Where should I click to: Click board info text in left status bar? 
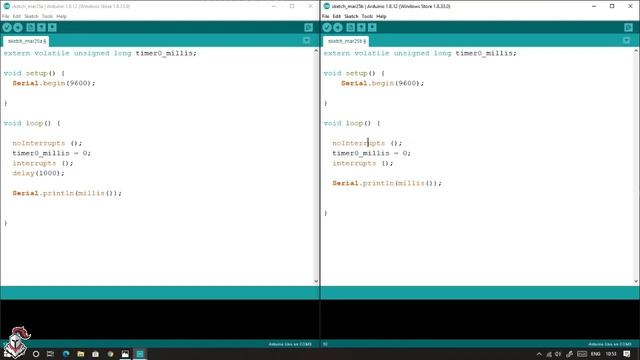(290, 344)
